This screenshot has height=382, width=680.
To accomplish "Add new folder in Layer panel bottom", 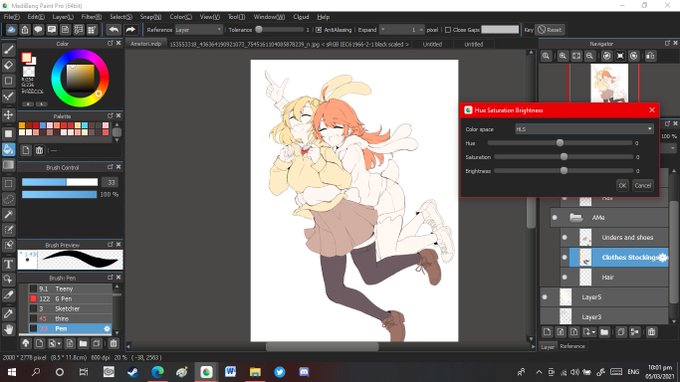I will pyautogui.click(x=604, y=332).
